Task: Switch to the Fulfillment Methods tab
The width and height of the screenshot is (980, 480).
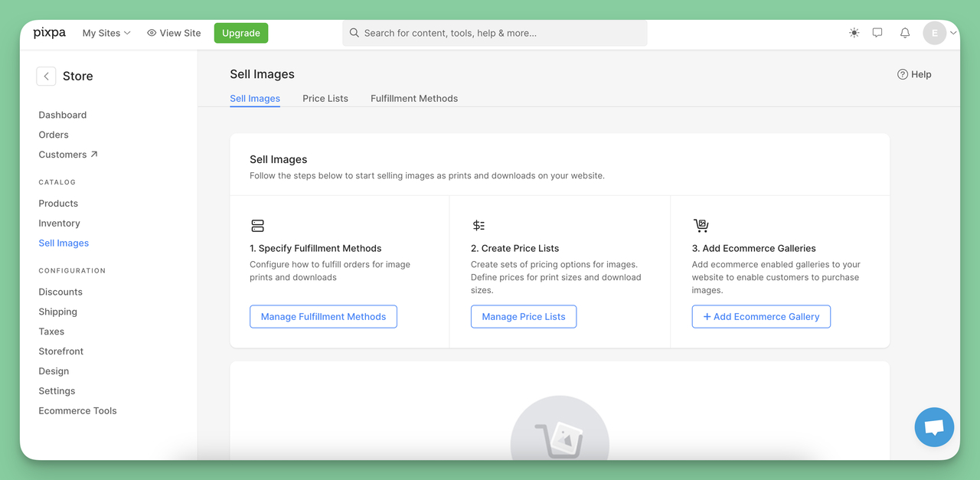Action: click(x=413, y=98)
